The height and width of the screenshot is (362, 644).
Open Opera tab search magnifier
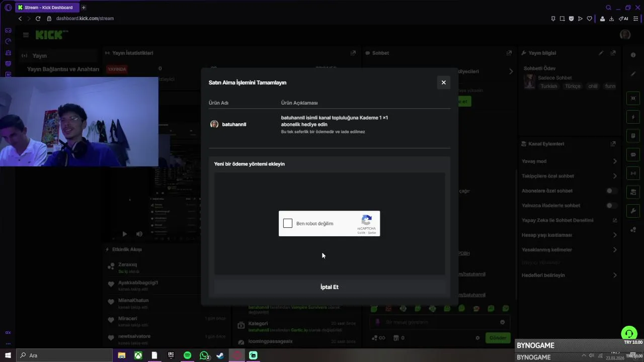pos(608,8)
